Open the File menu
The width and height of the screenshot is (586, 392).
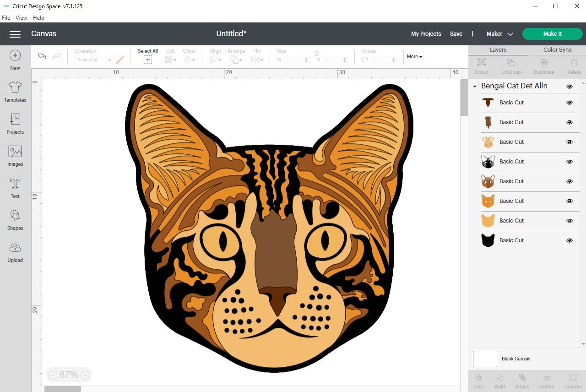click(x=6, y=17)
